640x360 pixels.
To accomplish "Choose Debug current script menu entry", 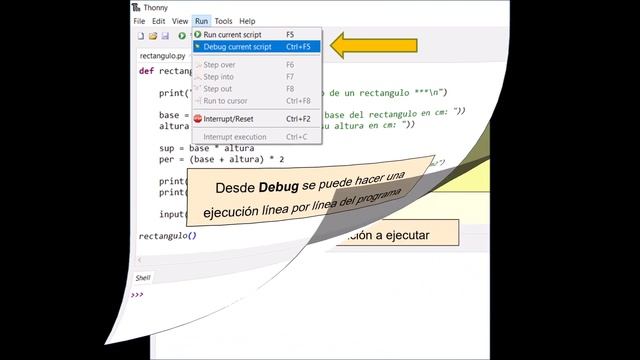I will pos(257,47).
